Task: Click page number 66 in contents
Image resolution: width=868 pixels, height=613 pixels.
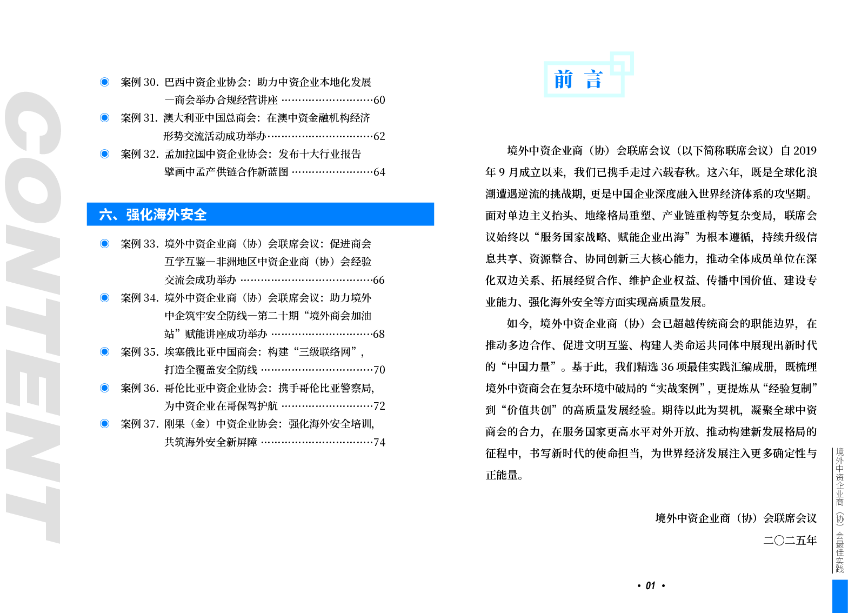Action: 379,280
